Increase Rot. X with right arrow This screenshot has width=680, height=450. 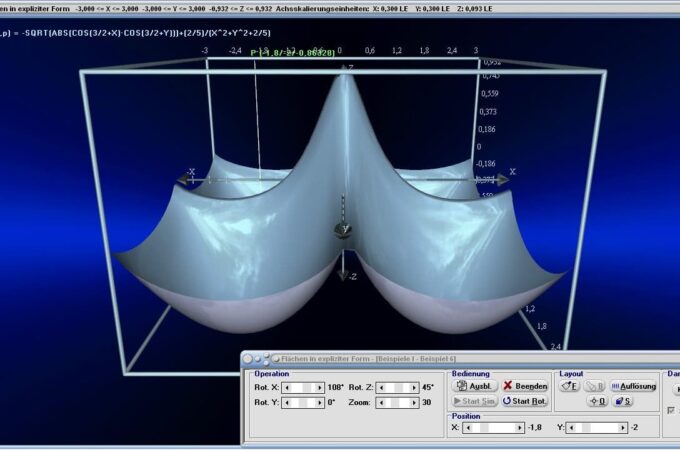point(320,387)
